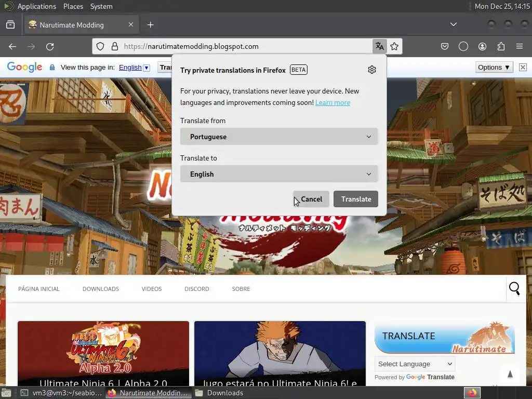
Task: Open the Applications menu
Action: [37, 6]
